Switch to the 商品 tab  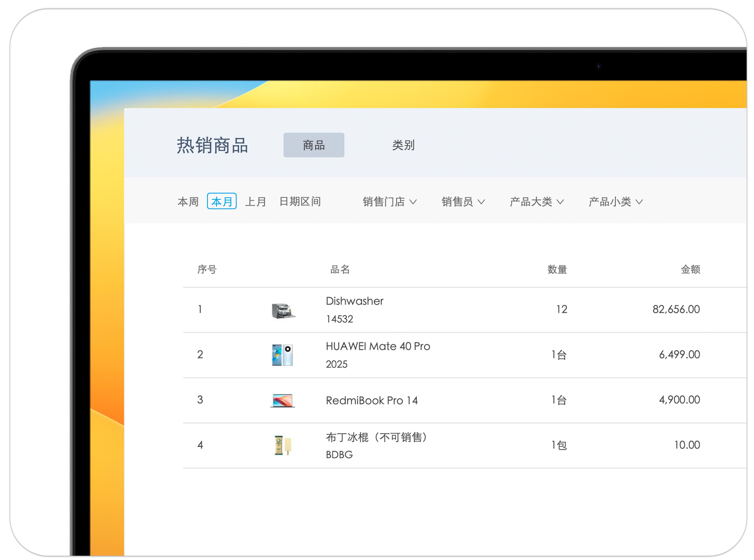click(314, 145)
